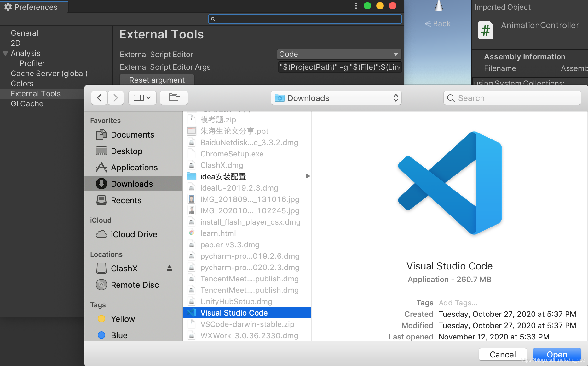Select Desktop in Favorites sidebar
588x366 pixels.
(x=133, y=151)
